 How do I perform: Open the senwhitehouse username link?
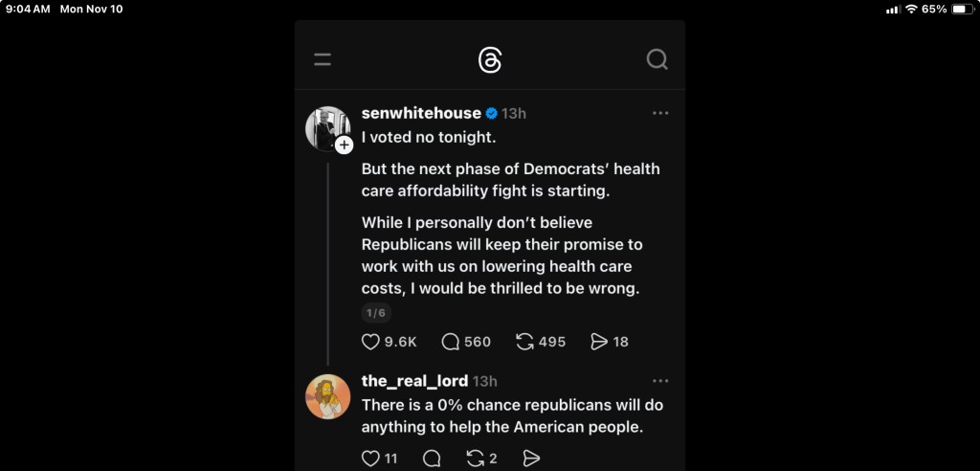[x=421, y=113]
